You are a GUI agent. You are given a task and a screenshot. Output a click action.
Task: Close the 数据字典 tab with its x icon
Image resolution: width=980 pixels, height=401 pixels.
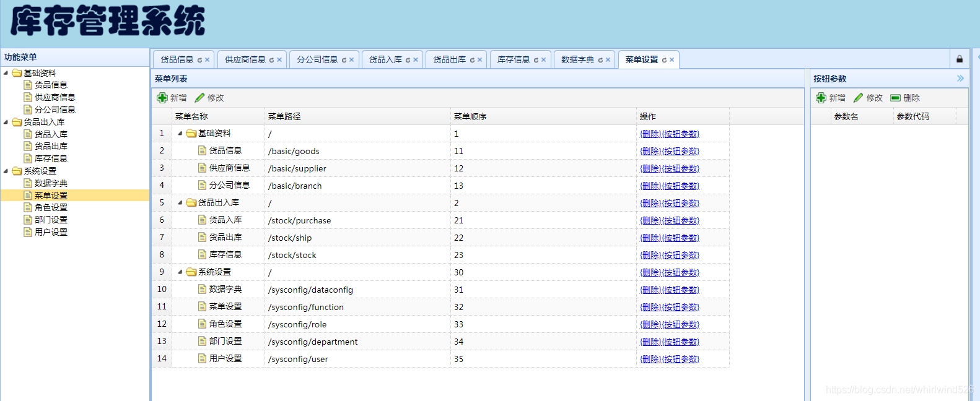pyautogui.click(x=608, y=60)
